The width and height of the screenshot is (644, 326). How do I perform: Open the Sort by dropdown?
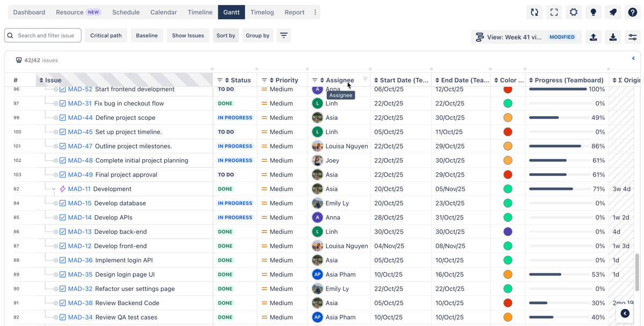click(225, 35)
